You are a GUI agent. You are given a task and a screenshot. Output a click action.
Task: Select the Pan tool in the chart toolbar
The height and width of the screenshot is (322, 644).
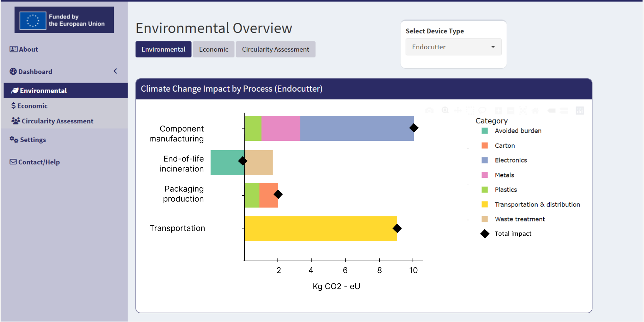[458, 110]
